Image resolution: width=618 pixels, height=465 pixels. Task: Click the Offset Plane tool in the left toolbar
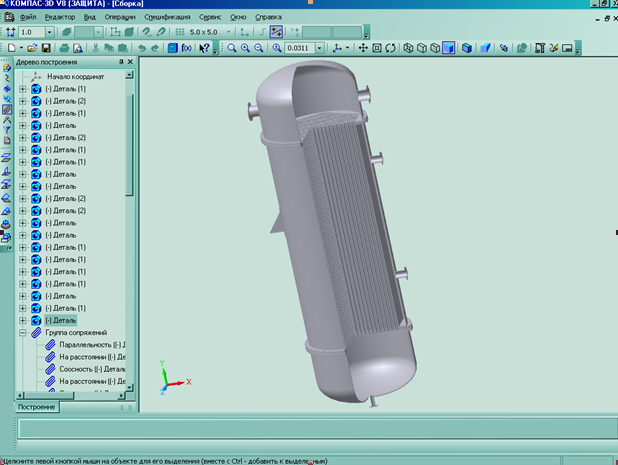(7, 158)
